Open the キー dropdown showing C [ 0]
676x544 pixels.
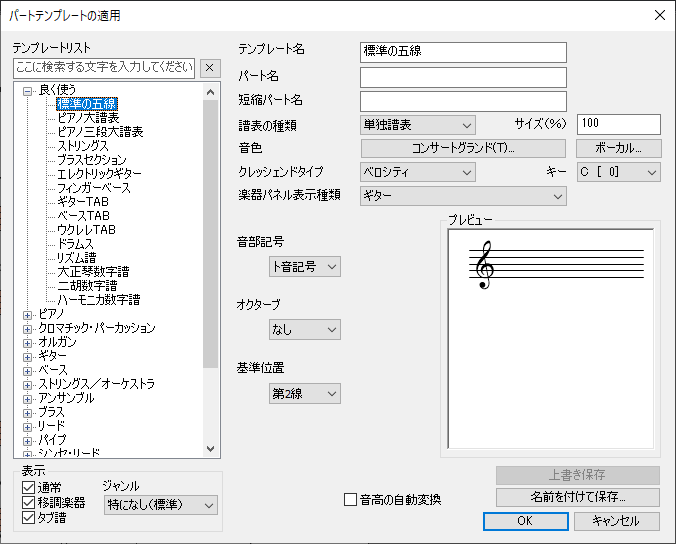click(619, 172)
